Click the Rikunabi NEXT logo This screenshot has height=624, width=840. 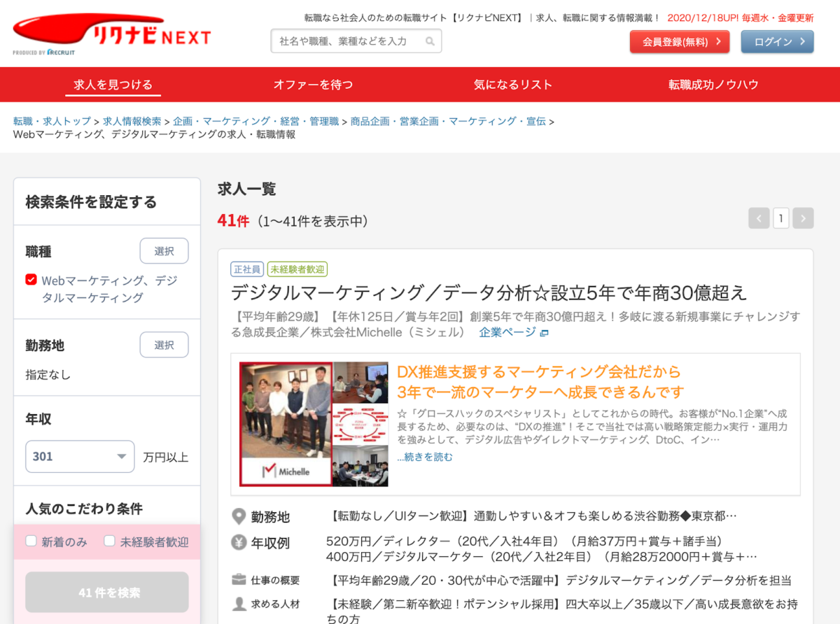(112, 34)
